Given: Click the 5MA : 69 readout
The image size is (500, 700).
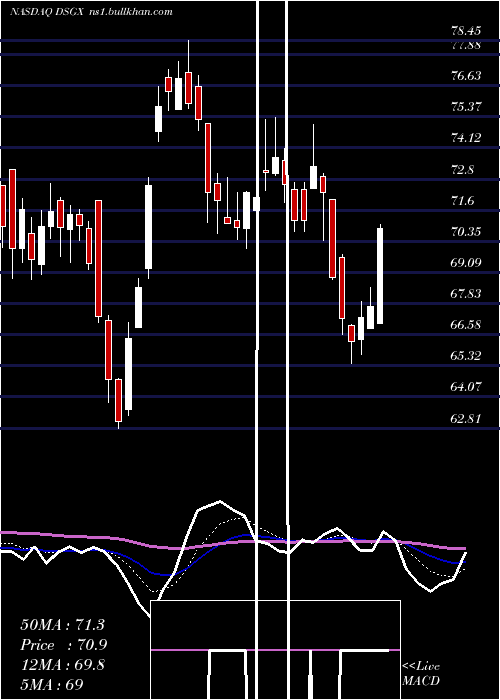Looking at the screenshot, I should pyautogui.click(x=52, y=684).
